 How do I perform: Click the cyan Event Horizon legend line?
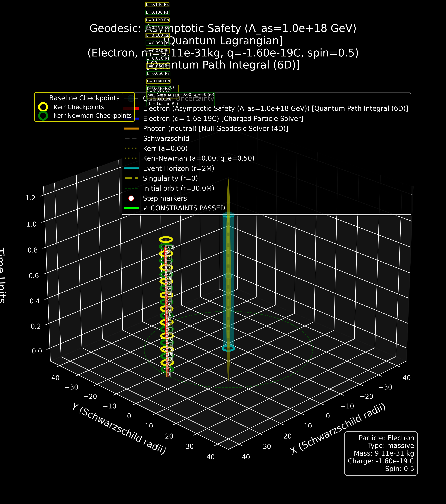[131, 168]
